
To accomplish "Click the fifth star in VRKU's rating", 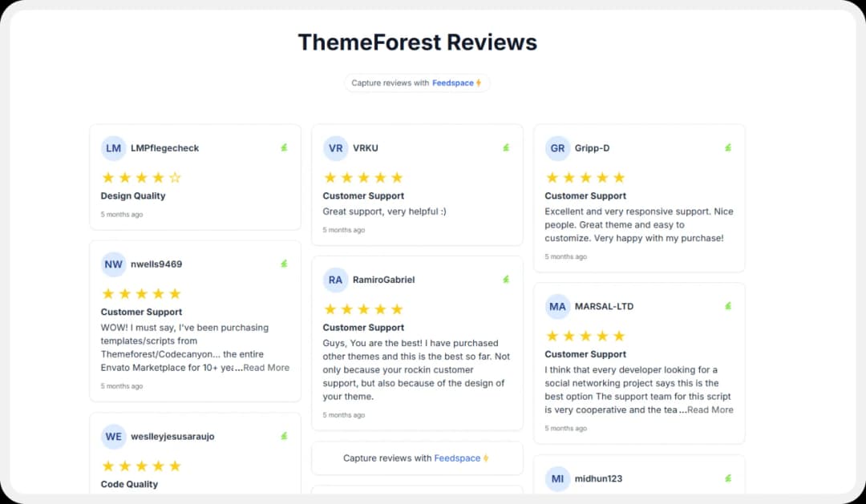I will (x=398, y=177).
